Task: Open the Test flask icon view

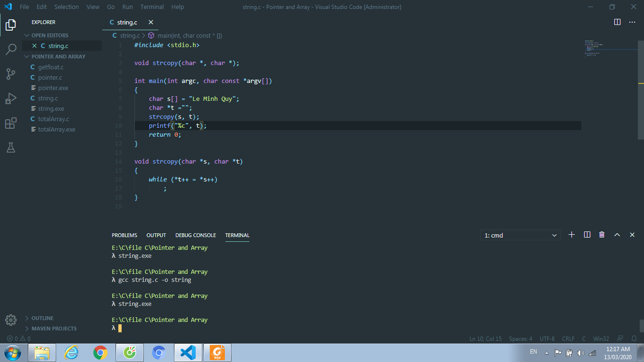Action: 11,148
